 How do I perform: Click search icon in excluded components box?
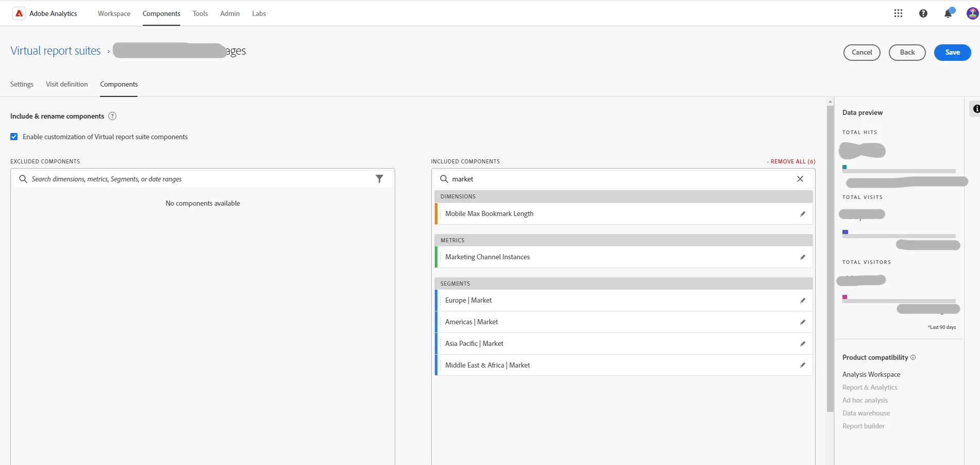pyautogui.click(x=23, y=179)
